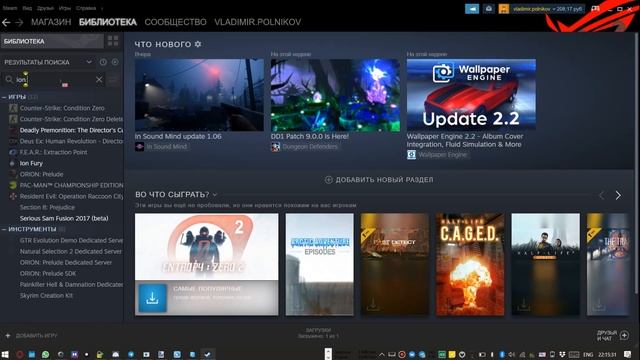Select Counter-Strike: Condition Zero

click(x=62, y=108)
